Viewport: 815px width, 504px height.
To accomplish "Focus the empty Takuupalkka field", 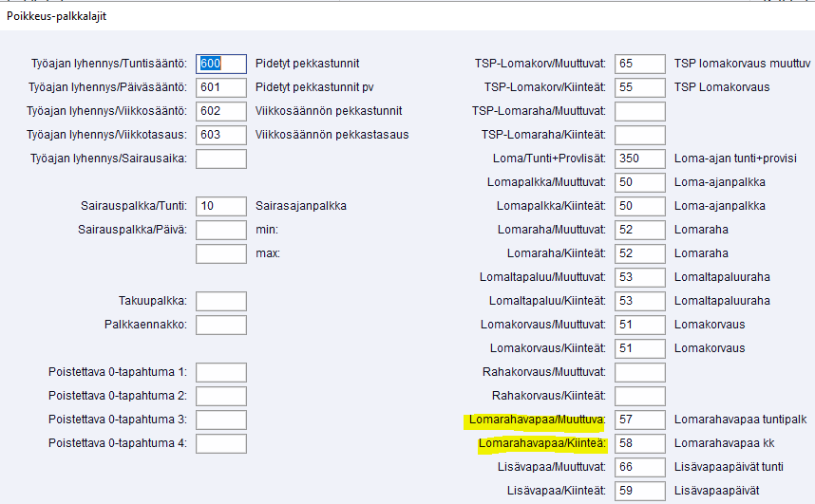I will [x=220, y=301].
